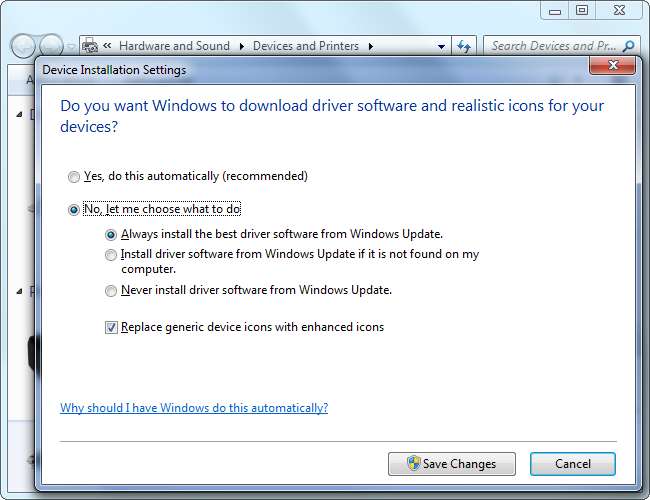Close the Devices and Printers window

[x=619, y=10]
